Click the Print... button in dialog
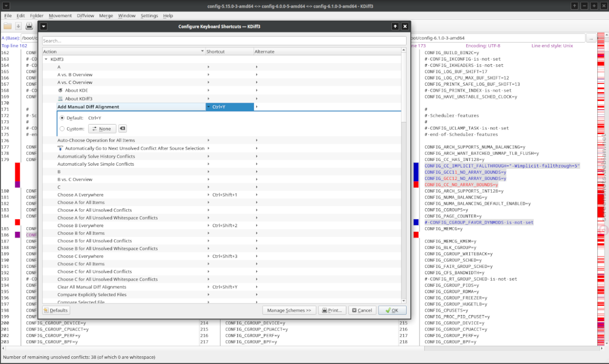Viewport: 609px width, 364px height. [332, 310]
